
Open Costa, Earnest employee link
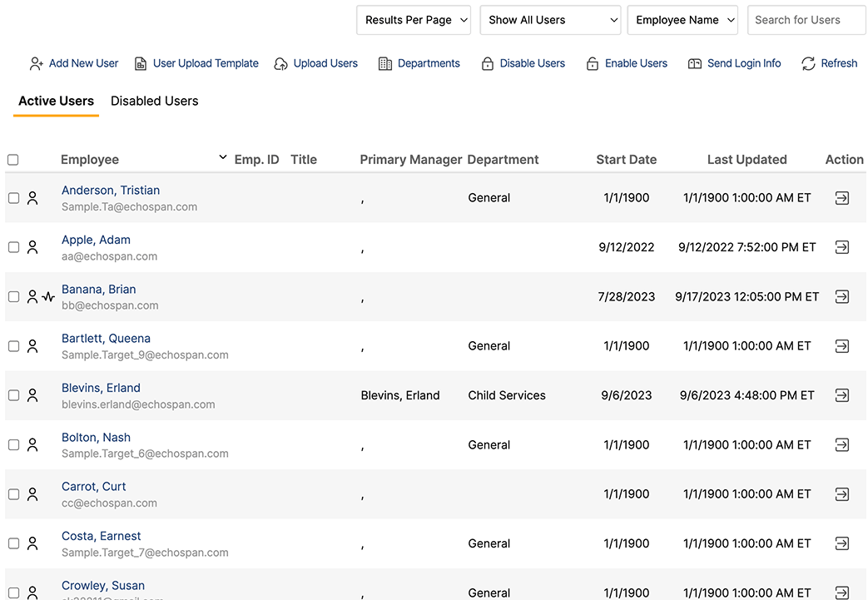[x=102, y=536]
